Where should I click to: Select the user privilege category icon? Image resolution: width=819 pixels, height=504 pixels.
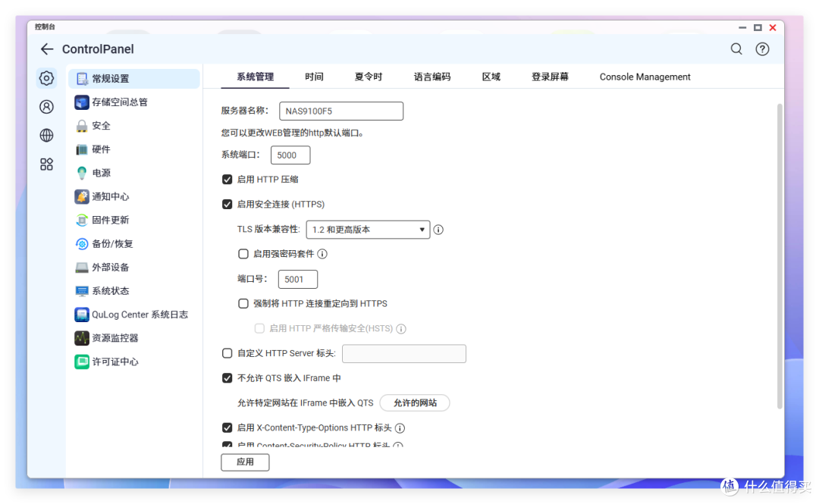[x=46, y=107]
